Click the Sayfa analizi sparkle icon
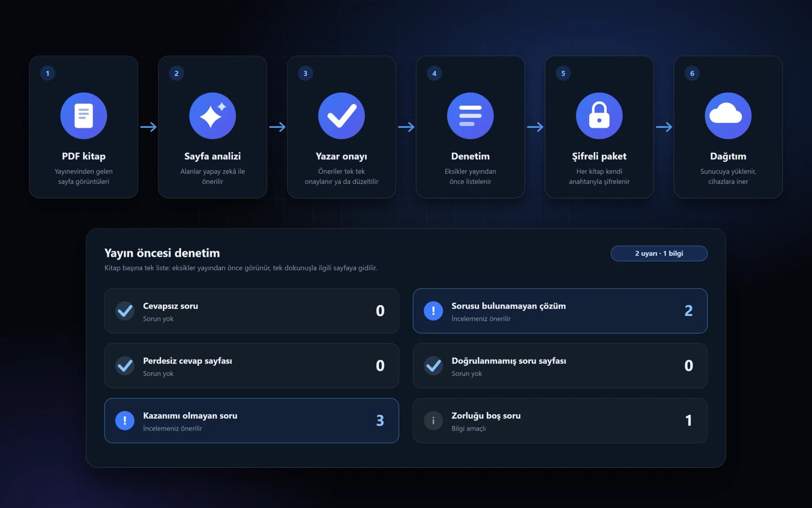Viewport: 812px width, 508px height. click(212, 116)
